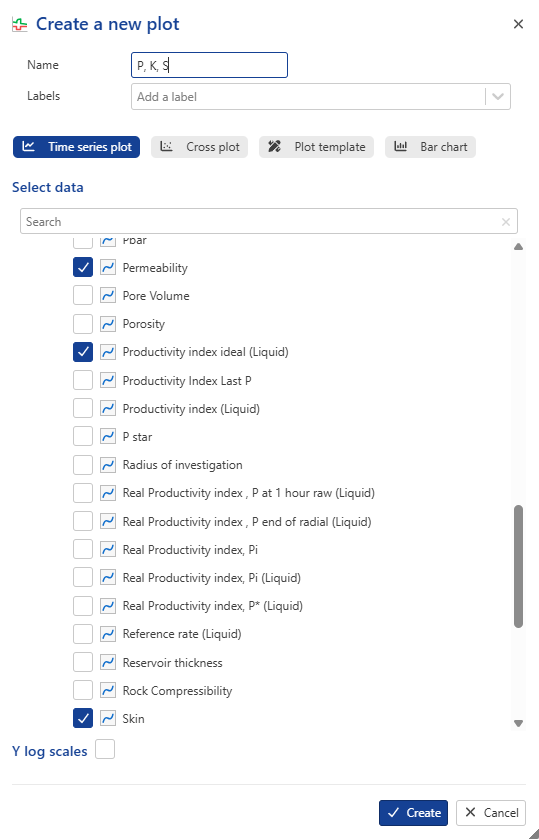Uncheck the Permeability checkbox
This screenshot has height=840, width=539.
point(83,267)
